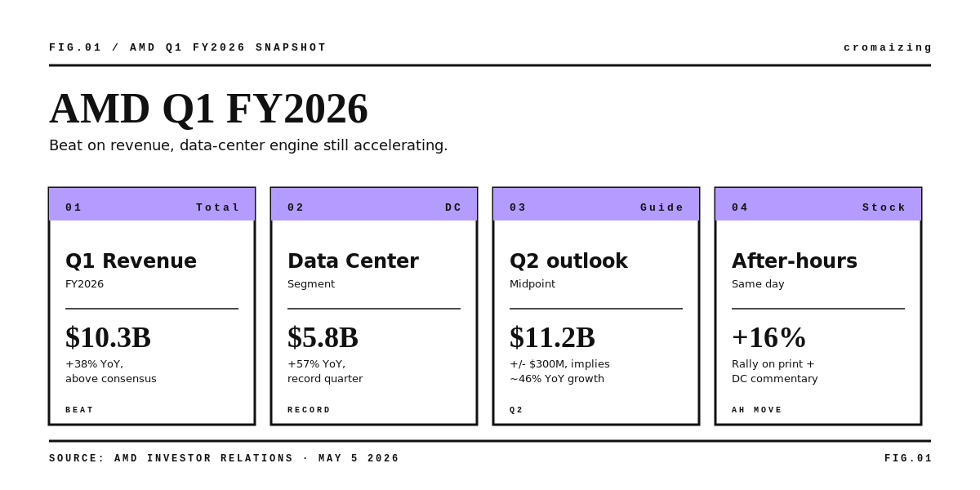Click the FIG.01 label at bottom right
Viewport: 980px width, 490px height.
(x=908, y=458)
